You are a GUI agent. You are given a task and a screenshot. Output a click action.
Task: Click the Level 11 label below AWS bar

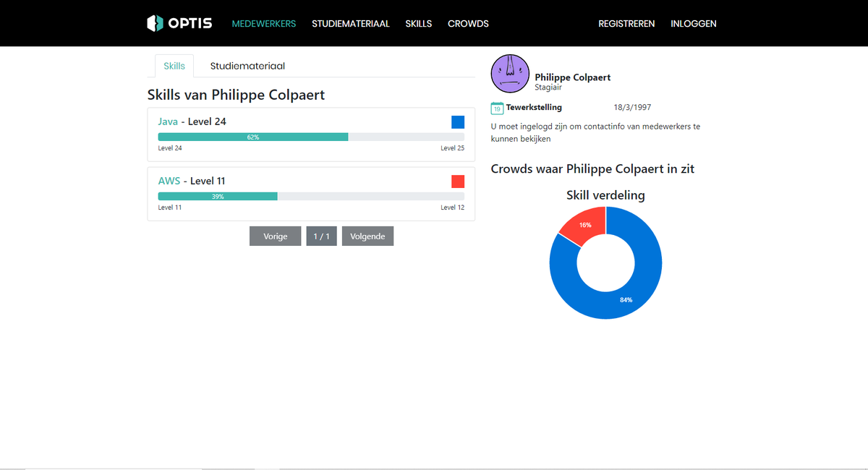pos(170,208)
